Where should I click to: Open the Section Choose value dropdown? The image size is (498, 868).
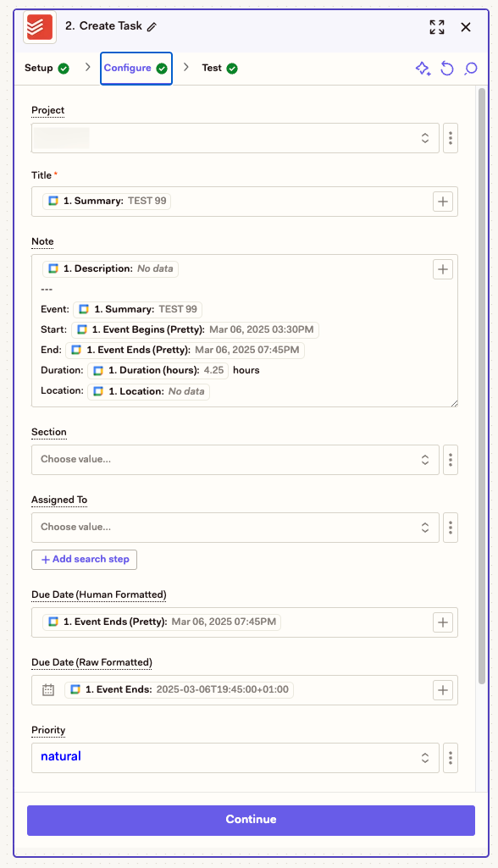click(x=235, y=460)
